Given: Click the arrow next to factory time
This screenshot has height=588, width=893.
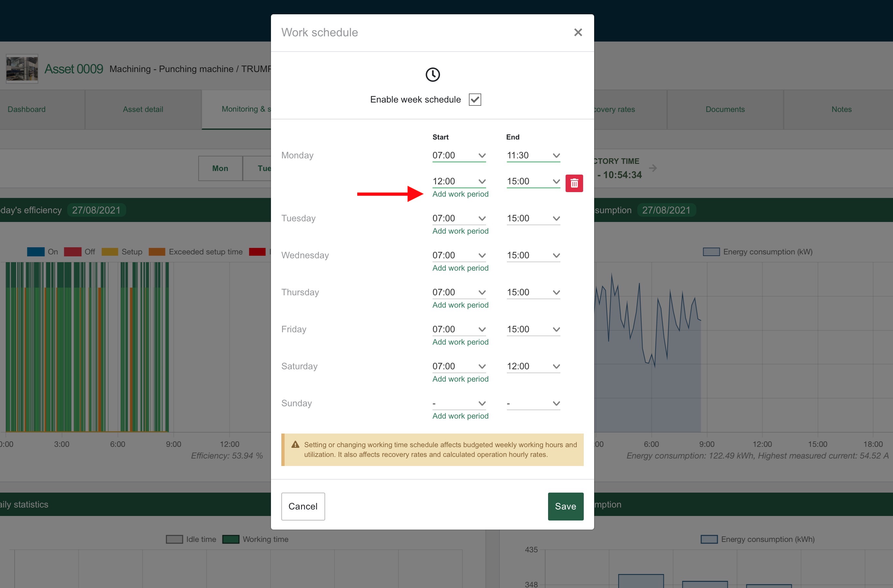Looking at the screenshot, I should pyautogui.click(x=653, y=168).
